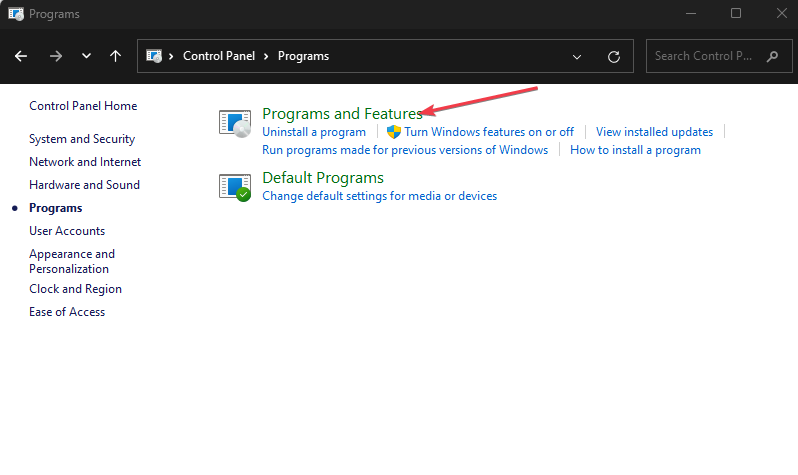This screenshot has width=798, height=475.
Task: Open Appearance and Personalization
Action: [72, 261]
